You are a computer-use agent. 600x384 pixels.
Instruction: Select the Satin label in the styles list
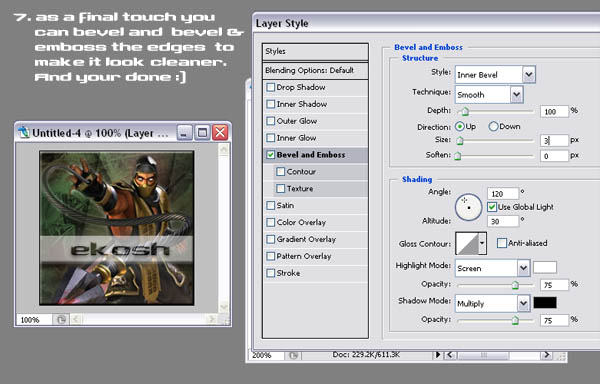[285, 205]
